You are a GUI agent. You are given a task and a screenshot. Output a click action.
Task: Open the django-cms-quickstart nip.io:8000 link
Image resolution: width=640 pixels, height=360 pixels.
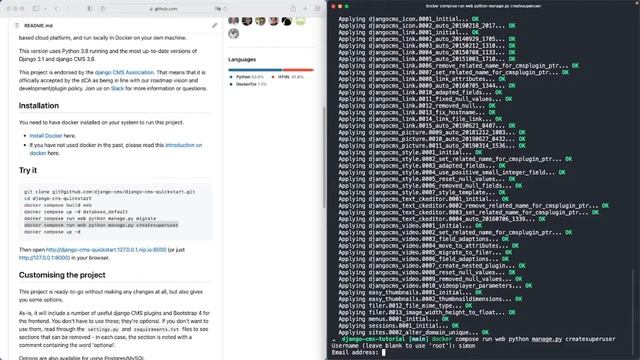click(106, 249)
